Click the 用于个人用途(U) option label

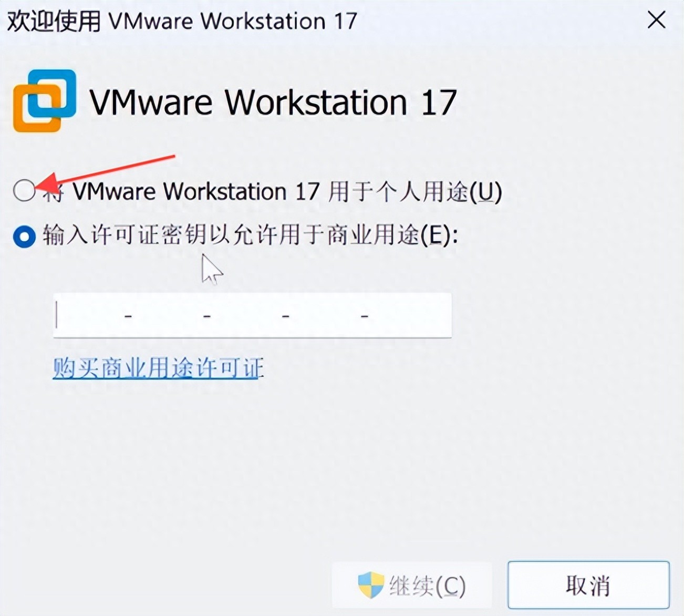pos(415,191)
